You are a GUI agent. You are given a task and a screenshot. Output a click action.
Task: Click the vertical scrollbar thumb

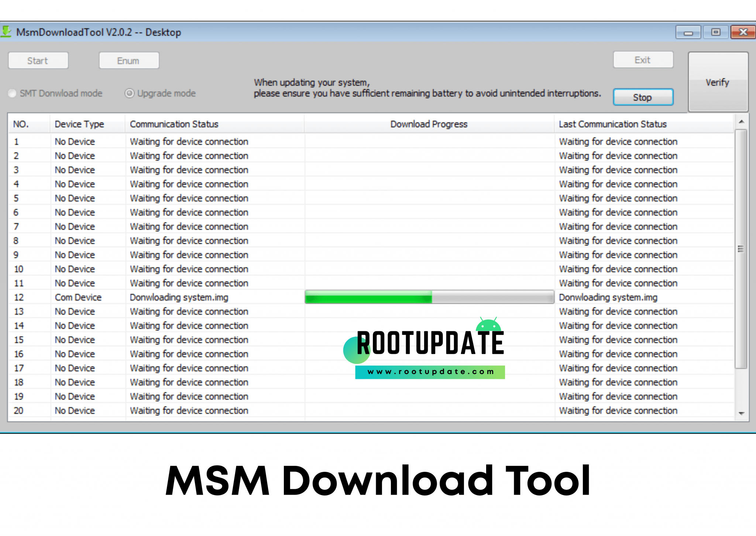741,248
